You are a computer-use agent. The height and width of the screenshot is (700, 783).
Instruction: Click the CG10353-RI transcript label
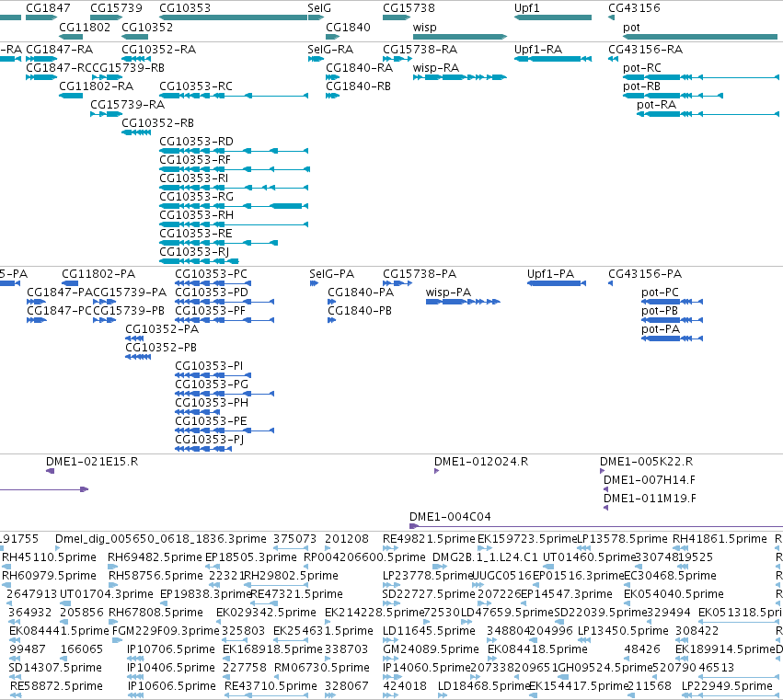coord(194,178)
